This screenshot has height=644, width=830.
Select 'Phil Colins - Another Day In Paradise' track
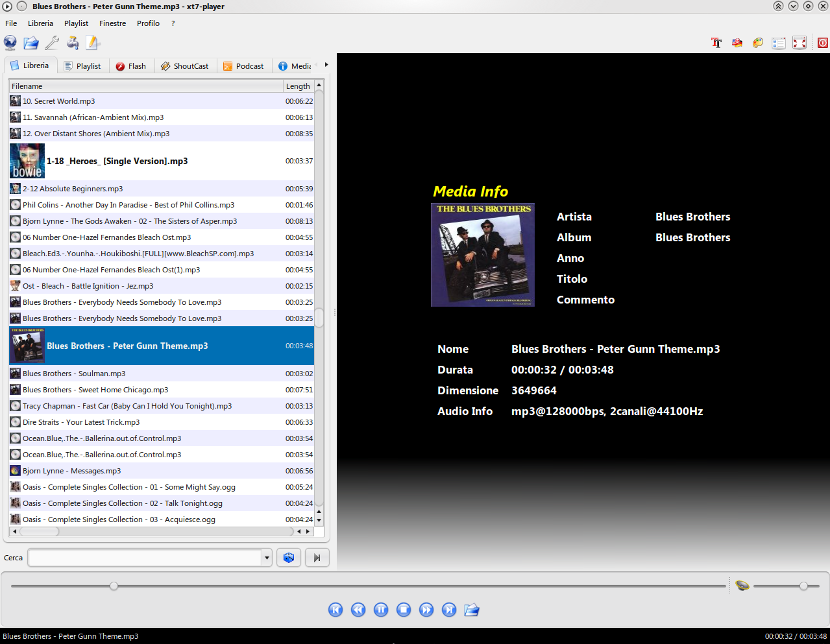(162, 205)
